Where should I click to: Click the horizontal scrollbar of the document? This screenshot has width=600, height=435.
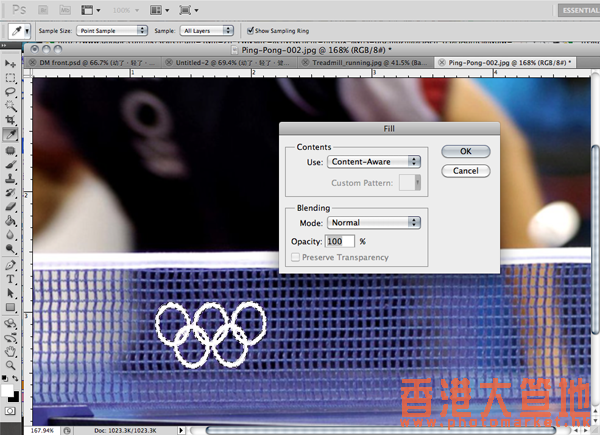point(381,431)
